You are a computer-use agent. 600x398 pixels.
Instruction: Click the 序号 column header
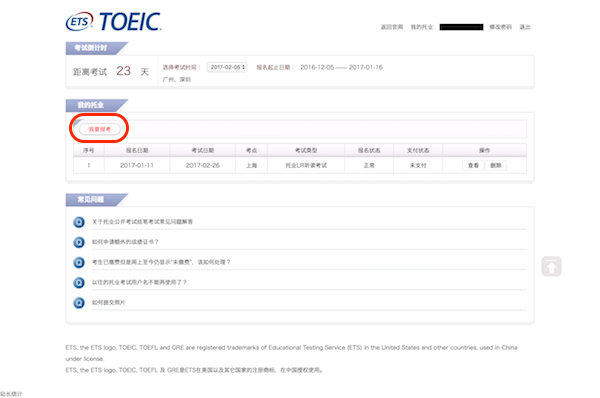[x=89, y=150]
